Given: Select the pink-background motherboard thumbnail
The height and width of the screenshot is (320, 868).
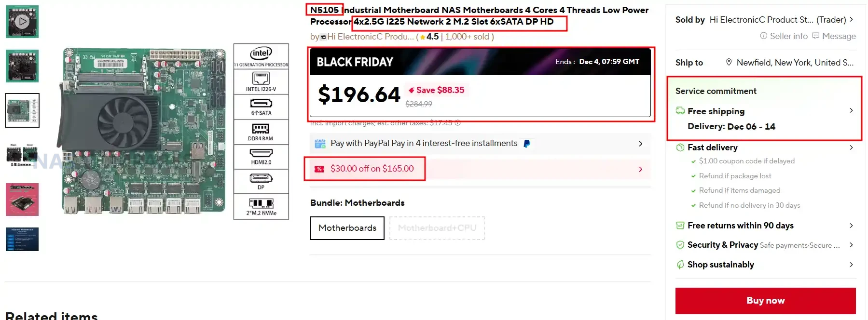Looking at the screenshot, I should 22,199.
